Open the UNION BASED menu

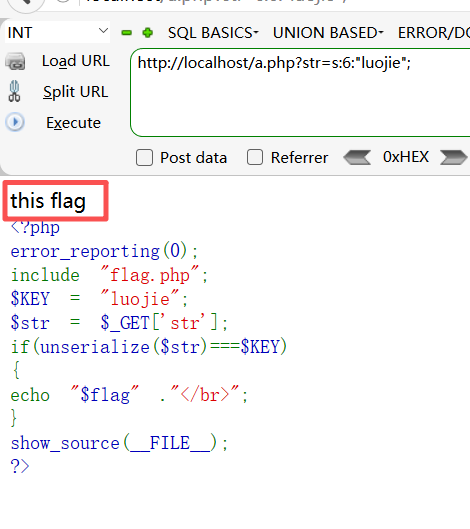[328, 33]
